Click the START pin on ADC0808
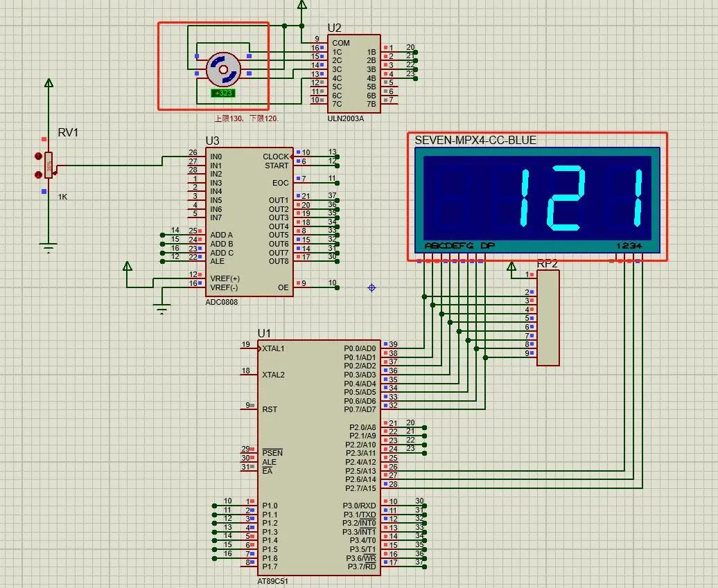The width and height of the screenshot is (718, 588). pos(277,166)
